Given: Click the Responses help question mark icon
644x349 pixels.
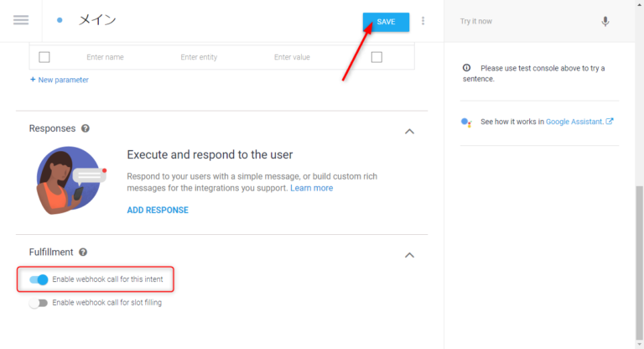Looking at the screenshot, I should [86, 129].
